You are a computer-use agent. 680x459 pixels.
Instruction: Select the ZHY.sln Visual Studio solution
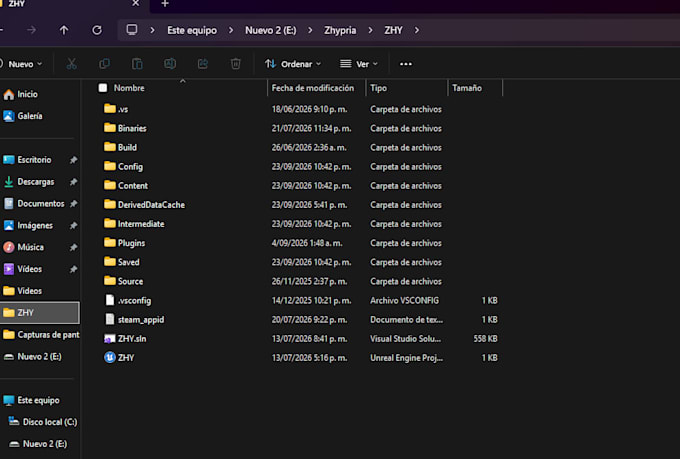point(125,338)
